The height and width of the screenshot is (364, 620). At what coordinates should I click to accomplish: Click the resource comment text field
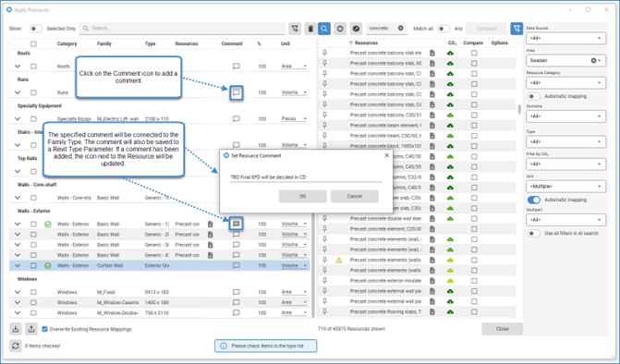(x=306, y=177)
